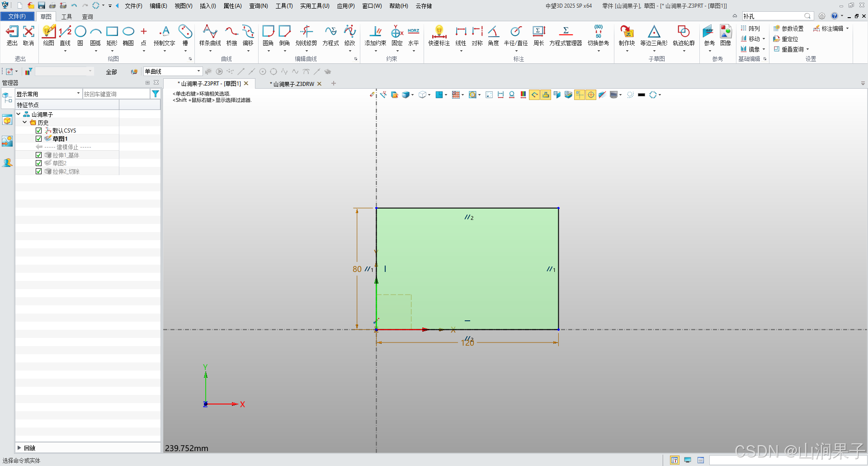Open the 移动 dropdown arrow

coord(764,39)
